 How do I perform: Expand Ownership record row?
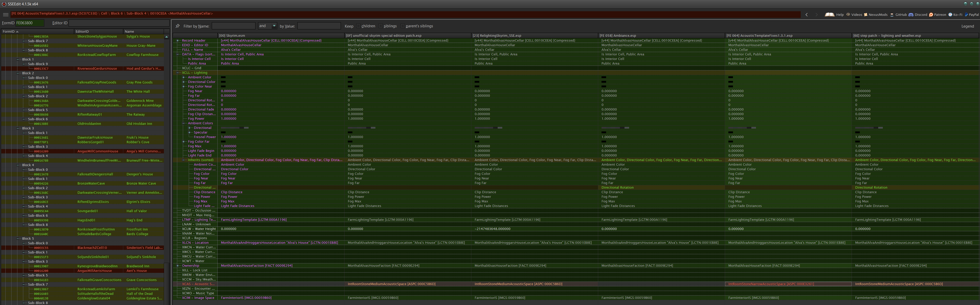tap(178, 266)
